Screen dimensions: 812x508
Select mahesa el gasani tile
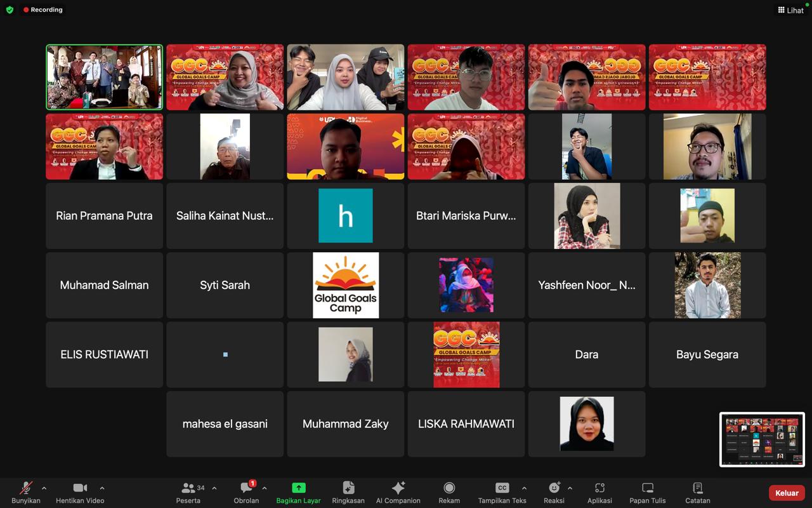click(225, 424)
